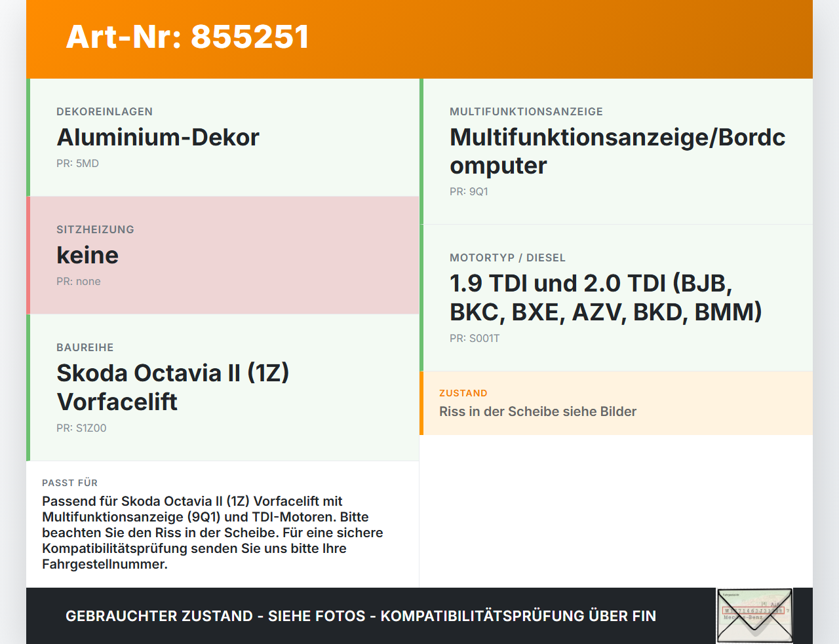Click the PR: 5MD code
Screen dimensions: 839x644
pos(77,164)
